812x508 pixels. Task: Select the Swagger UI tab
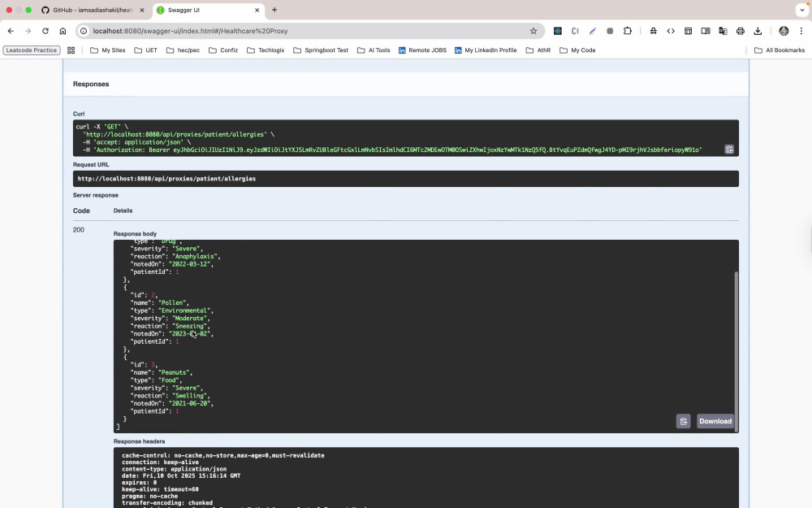[209, 11]
